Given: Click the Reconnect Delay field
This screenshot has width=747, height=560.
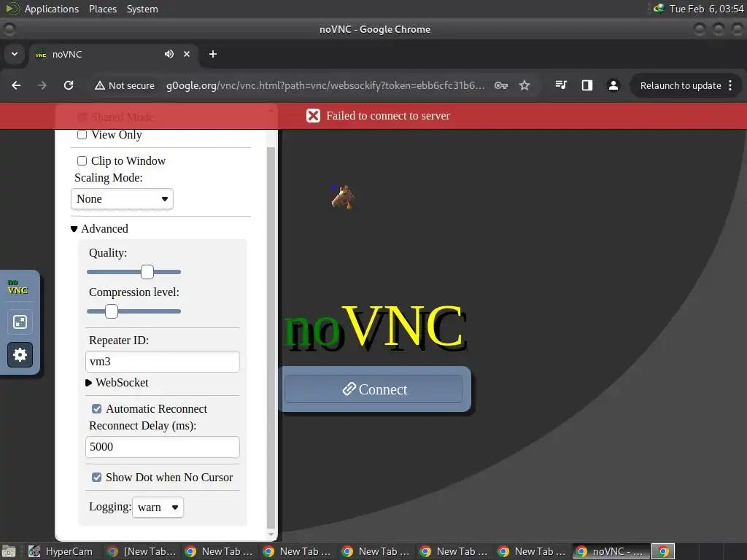Looking at the screenshot, I should (x=163, y=447).
